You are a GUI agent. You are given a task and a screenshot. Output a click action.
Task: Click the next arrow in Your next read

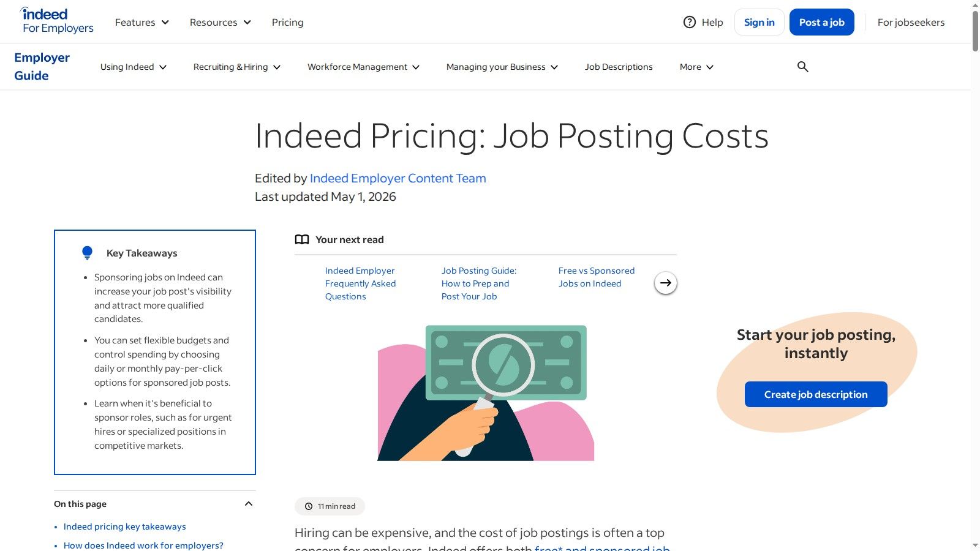tap(666, 283)
